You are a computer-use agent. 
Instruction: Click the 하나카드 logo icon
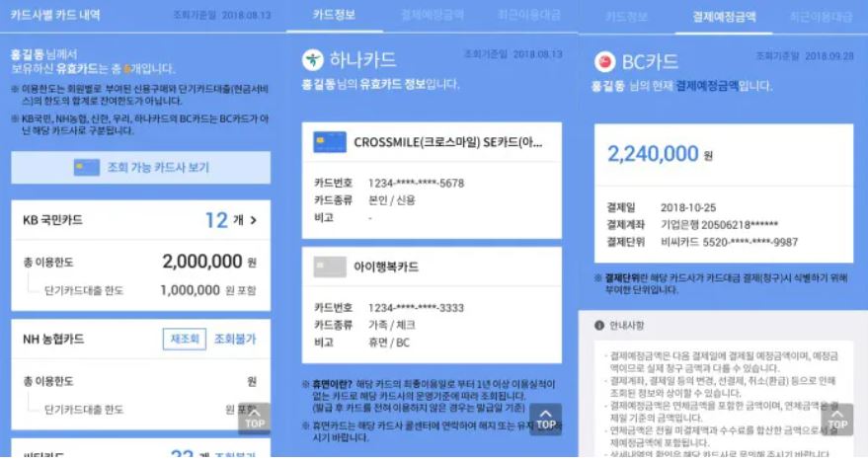[x=313, y=60]
